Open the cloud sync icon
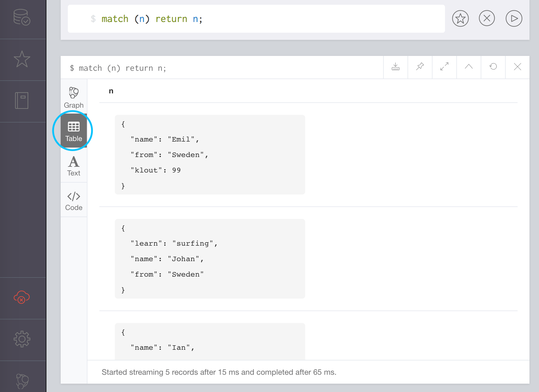This screenshot has height=392, width=539. pos(22,297)
